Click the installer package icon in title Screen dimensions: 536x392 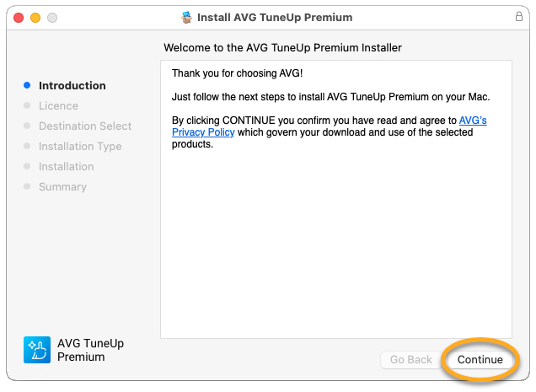click(x=186, y=17)
